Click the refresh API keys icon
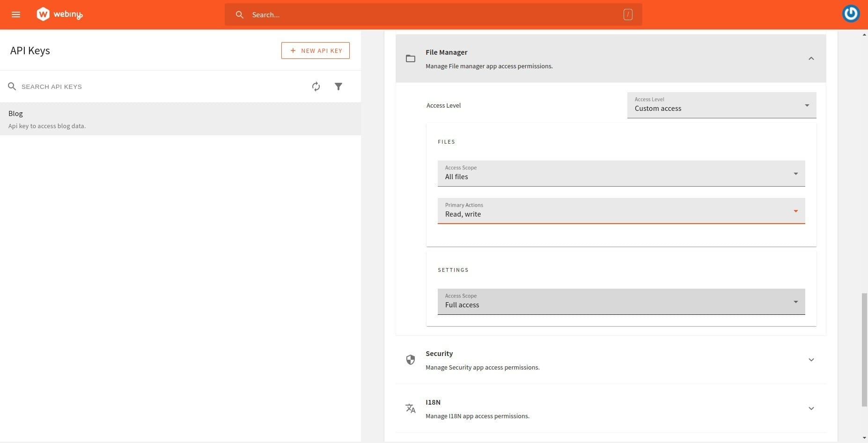This screenshot has height=443, width=868. [316, 87]
